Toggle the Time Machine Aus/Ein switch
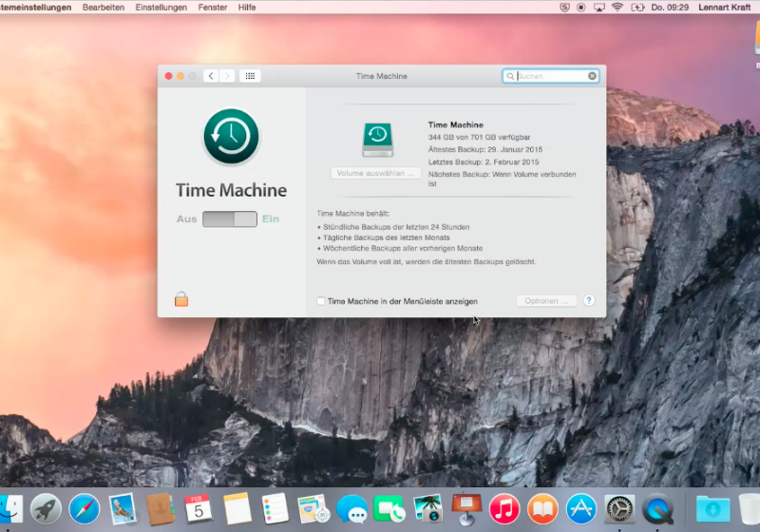760x532 pixels. coord(230,219)
